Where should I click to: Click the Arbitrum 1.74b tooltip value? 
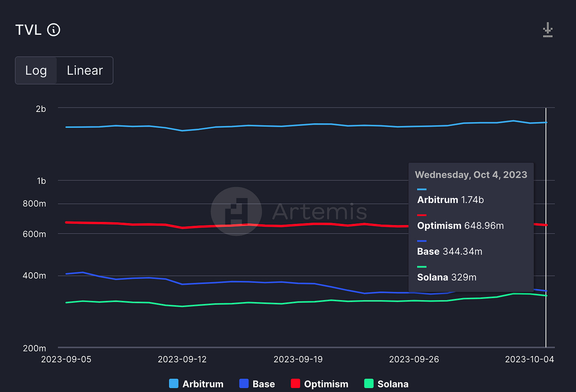[451, 200]
